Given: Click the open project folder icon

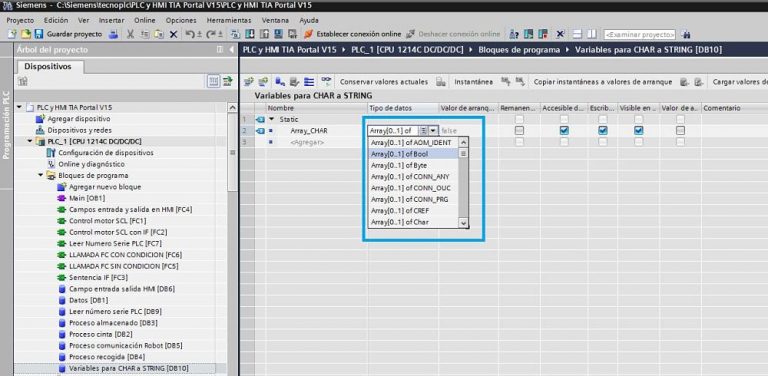Looking at the screenshot, I should tap(25, 34).
